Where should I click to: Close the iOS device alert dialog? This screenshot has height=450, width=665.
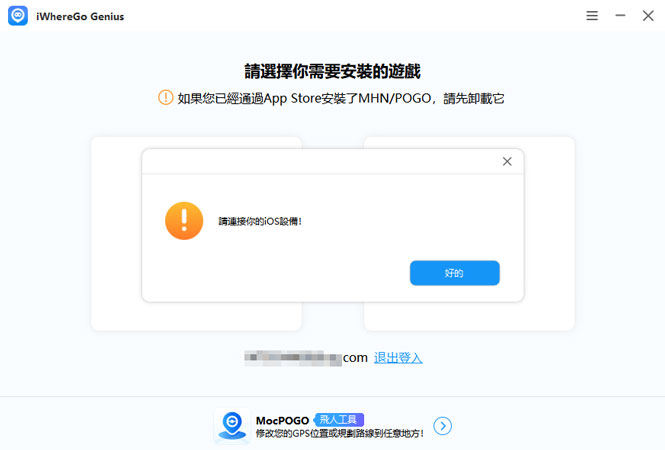[x=507, y=161]
